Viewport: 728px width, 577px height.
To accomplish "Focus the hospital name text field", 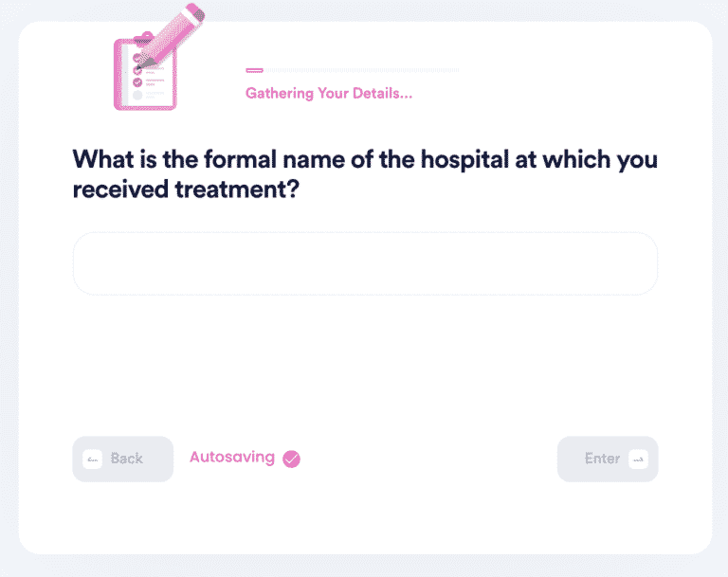I will click(x=365, y=263).
